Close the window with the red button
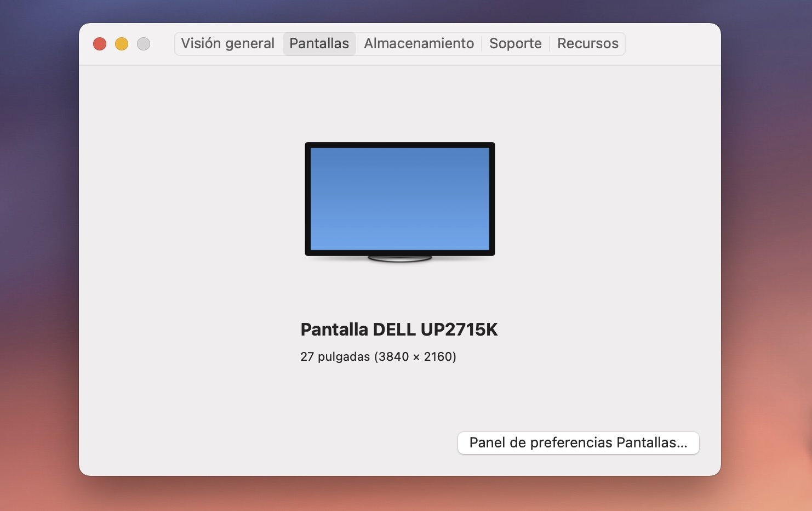The width and height of the screenshot is (812, 511). pyautogui.click(x=100, y=44)
